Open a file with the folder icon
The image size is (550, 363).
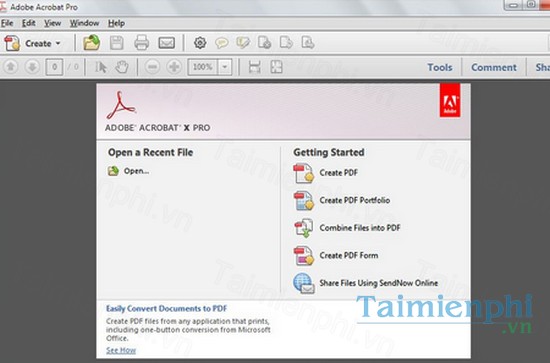[x=92, y=43]
